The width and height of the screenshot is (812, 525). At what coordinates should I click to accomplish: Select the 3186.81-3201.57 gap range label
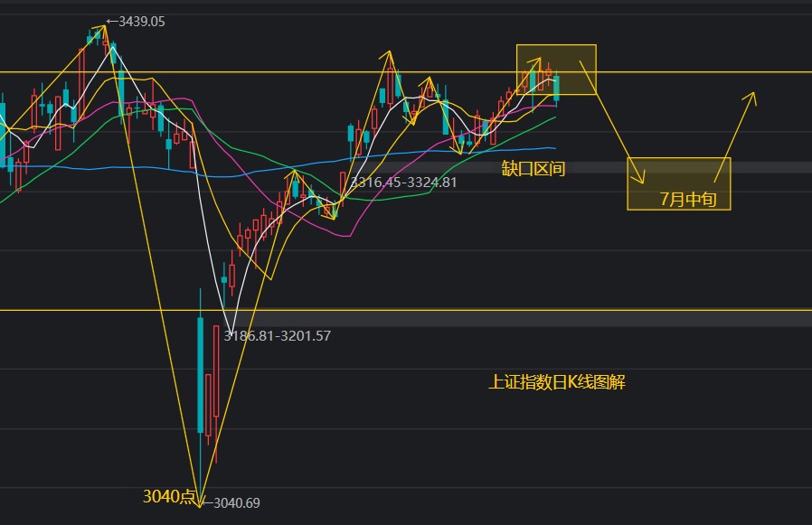(x=277, y=335)
